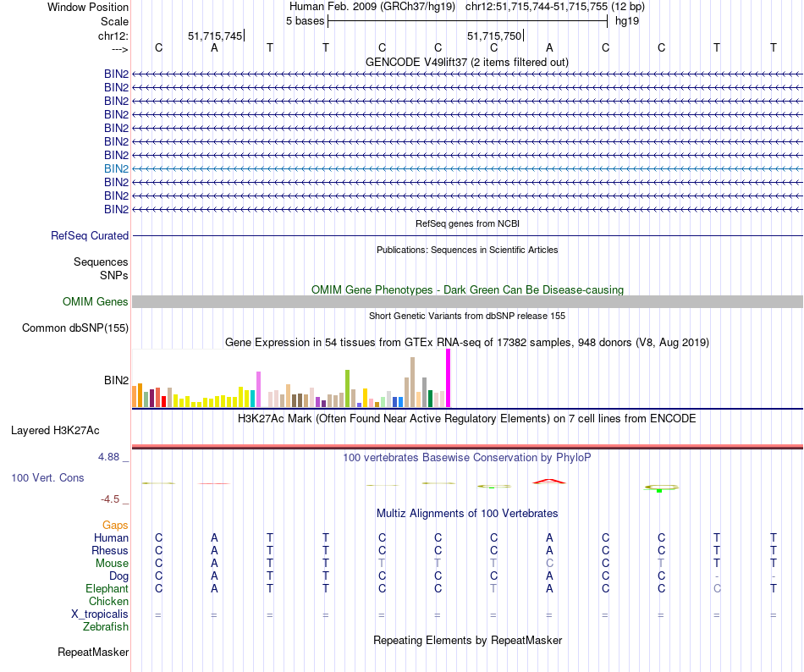Click the -4.5 lower scale value

[x=110, y=499]
